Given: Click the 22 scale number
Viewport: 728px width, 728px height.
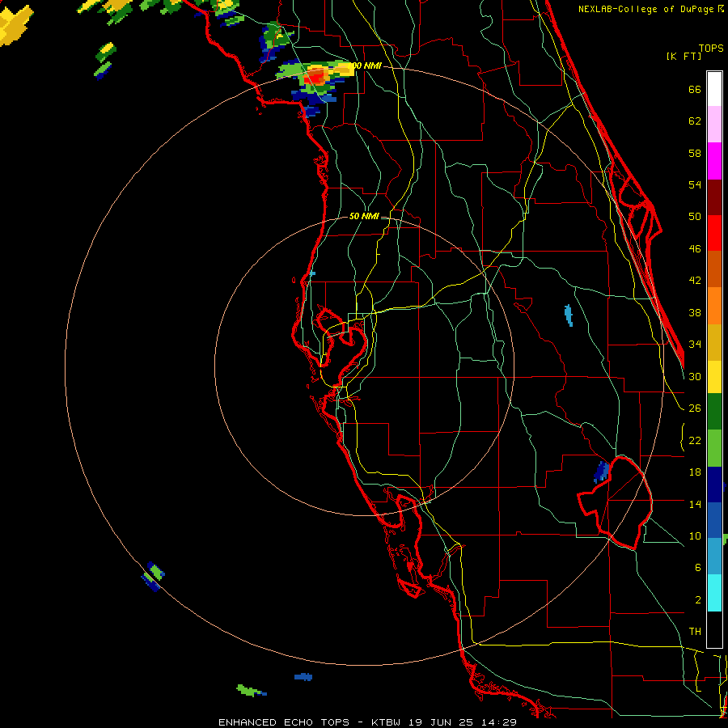Looking at the screenshot, I should point(695,440).
